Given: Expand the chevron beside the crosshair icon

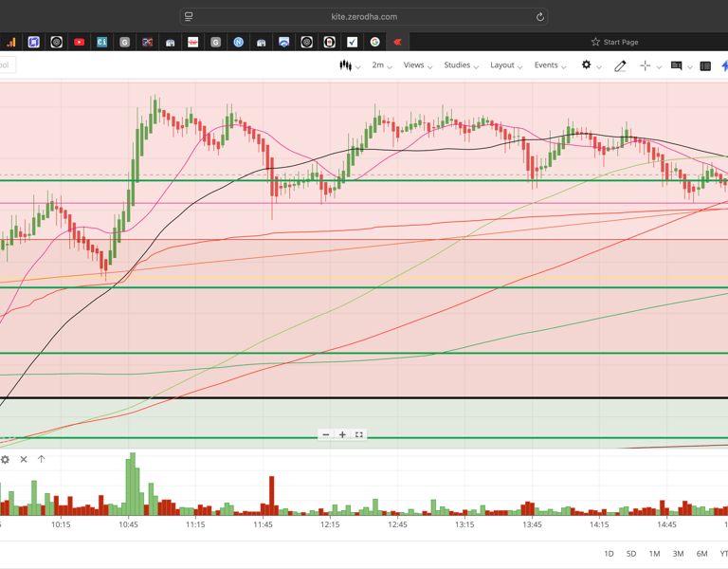Looking at the screenshot, I should pyautogui.click(x=659, y=67).
